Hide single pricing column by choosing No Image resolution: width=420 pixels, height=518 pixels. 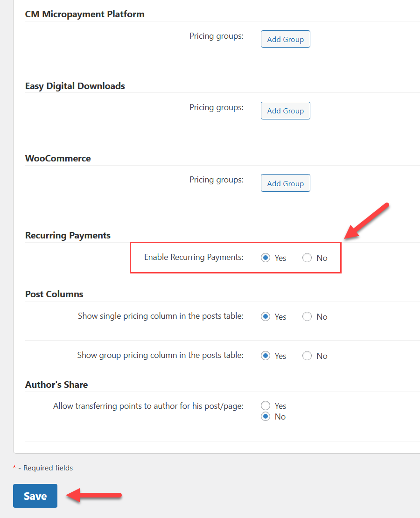coord(307,316)
